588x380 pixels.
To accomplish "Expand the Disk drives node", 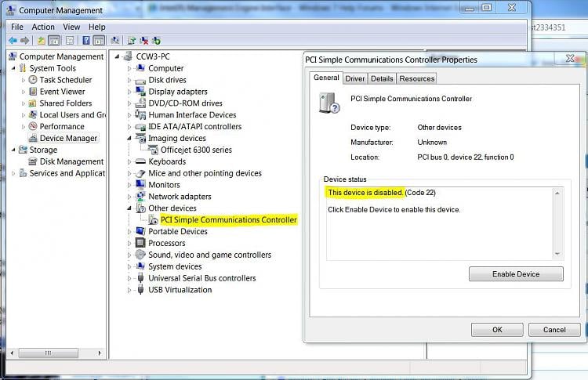I will [x=129, y=80].
